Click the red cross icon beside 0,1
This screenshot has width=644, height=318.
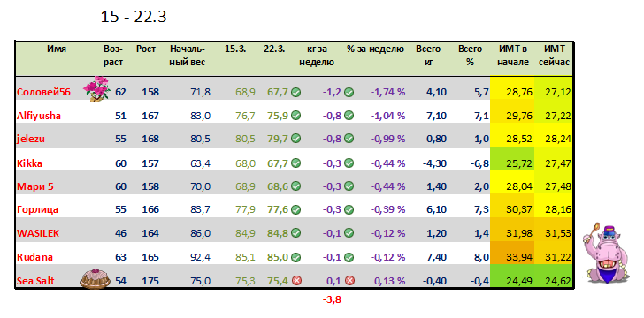click(x=349, y=281)
